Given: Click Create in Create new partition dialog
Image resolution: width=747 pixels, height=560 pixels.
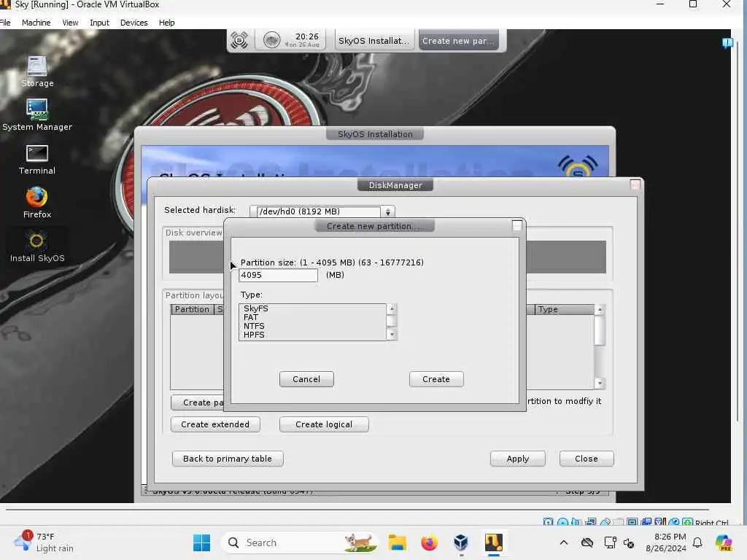Looking at the screenshot, I should point(436,379).
